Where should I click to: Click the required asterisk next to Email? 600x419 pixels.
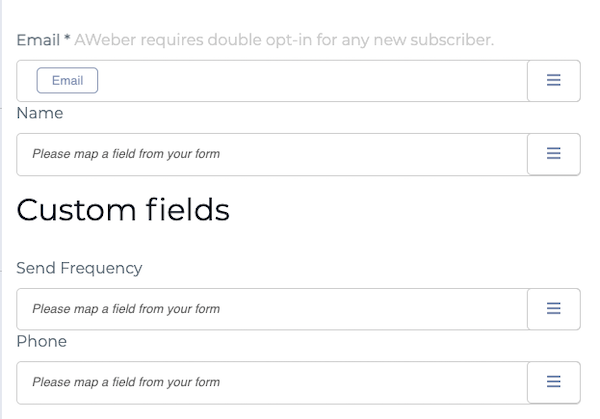click(67, 40)
